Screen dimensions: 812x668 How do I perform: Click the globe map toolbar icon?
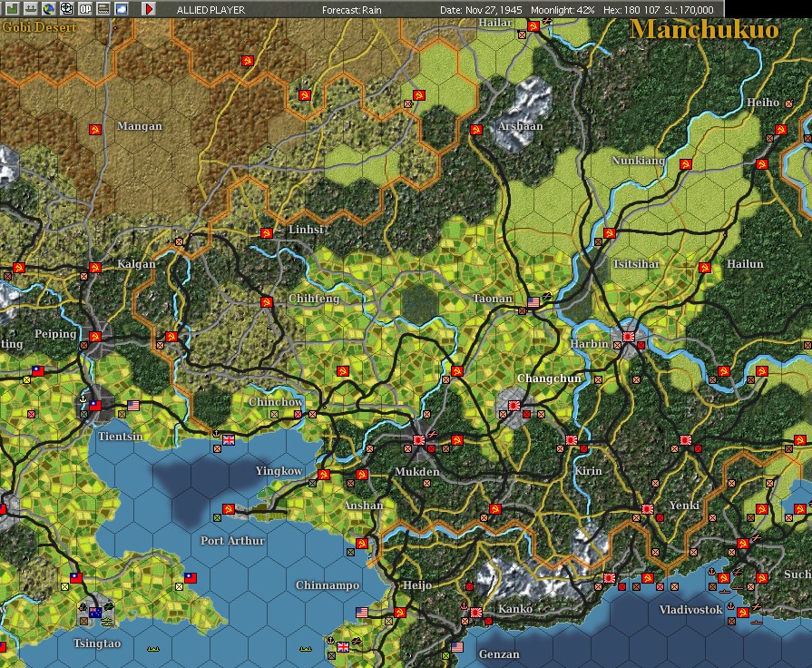pyautogui.click(x=49, y=8)
